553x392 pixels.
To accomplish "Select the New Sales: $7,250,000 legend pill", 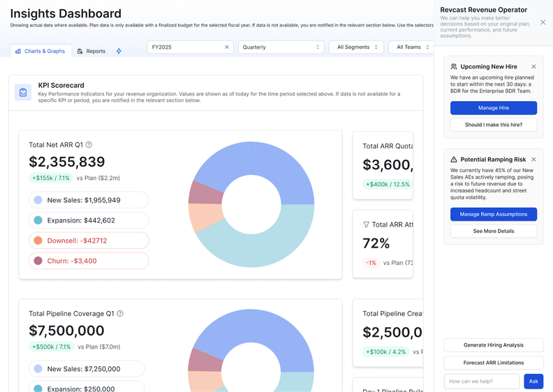I will pyautogui.click(x=87, y=369).
